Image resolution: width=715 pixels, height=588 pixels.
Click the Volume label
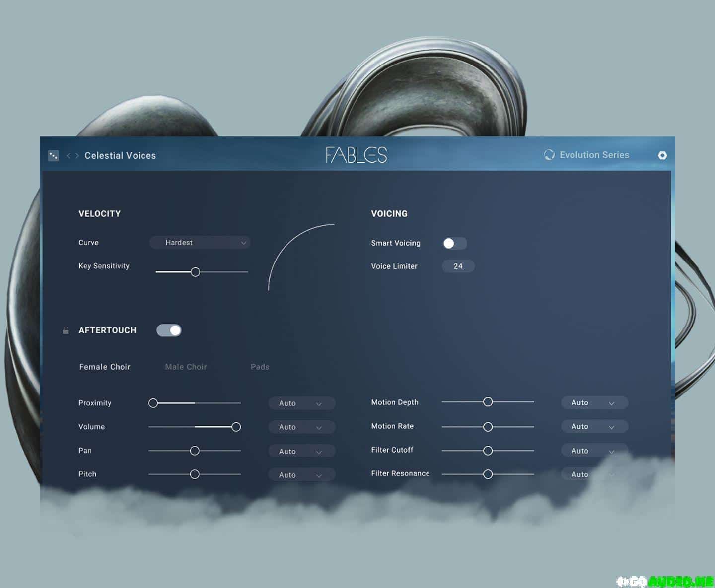pos(91,427)
